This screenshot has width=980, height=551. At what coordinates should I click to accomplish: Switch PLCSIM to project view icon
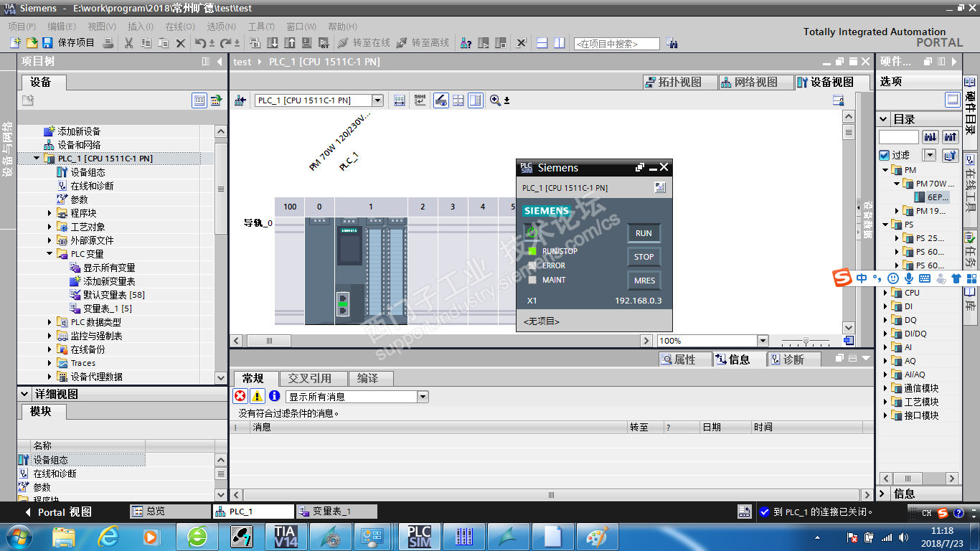(x=660, y=187)
